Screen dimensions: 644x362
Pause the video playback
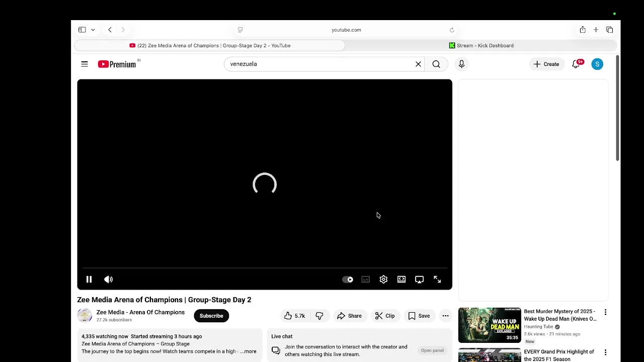click(x=89, y=280)
